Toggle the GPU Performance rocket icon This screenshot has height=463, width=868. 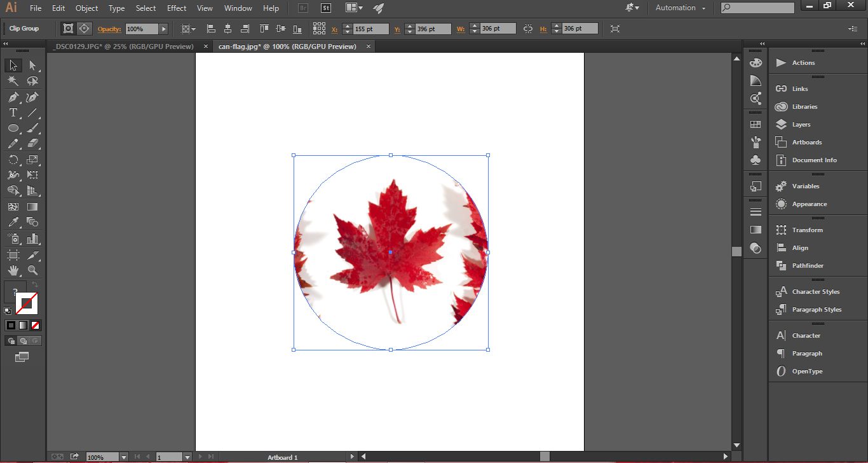click(x=379, y=8)
